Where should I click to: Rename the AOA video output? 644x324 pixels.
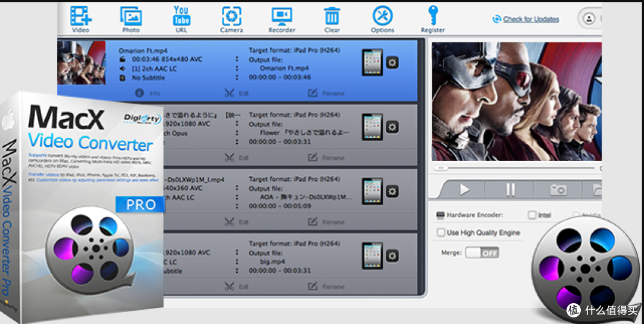pyautogui.click(x=326, y=222)
